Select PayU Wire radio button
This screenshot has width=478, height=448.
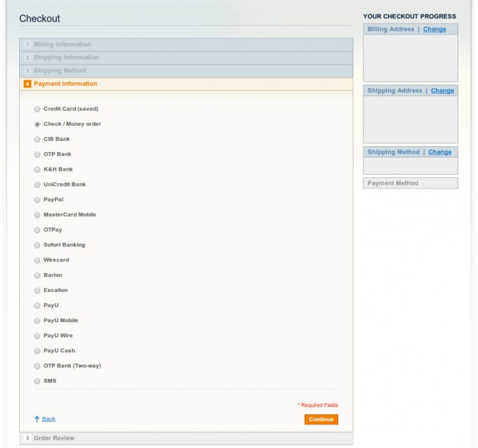37,335
